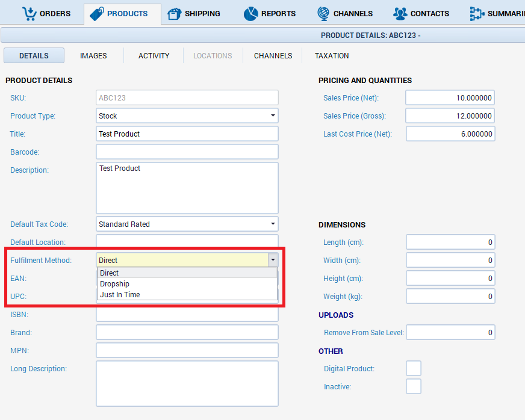
Task: Click the Fulfilment Method label
Action: pyautogui.click(x=41, y=261)
